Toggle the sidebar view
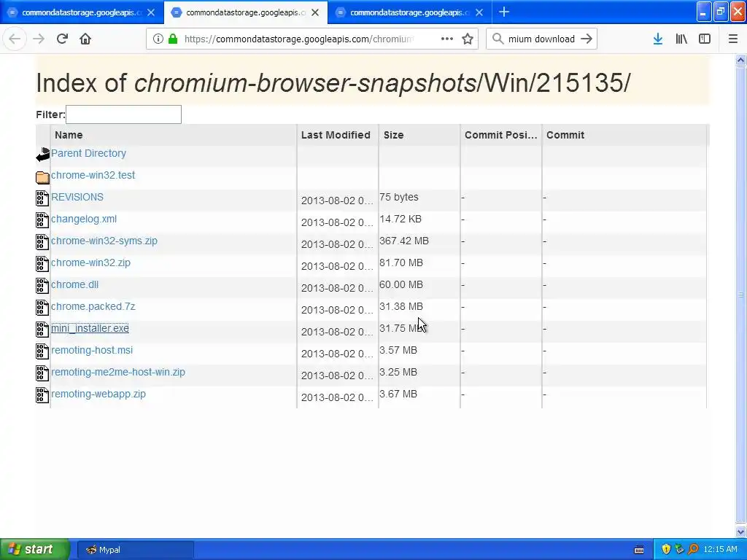 (705, 39)
